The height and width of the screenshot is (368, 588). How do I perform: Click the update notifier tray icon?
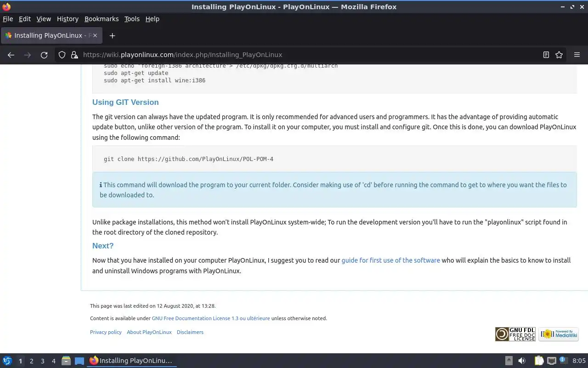coord(563,361)
